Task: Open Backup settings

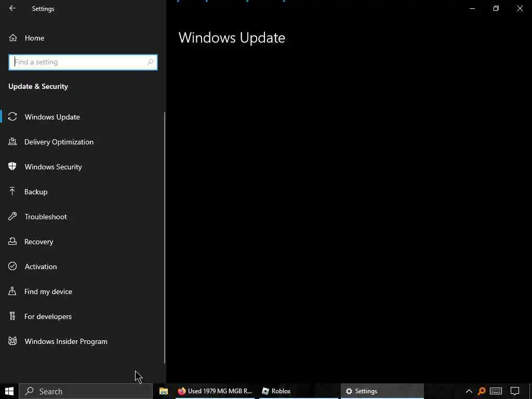Action: (36, 192)
